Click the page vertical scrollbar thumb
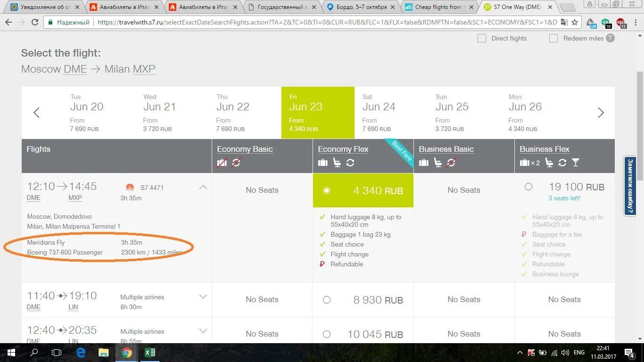 (640, 125)
